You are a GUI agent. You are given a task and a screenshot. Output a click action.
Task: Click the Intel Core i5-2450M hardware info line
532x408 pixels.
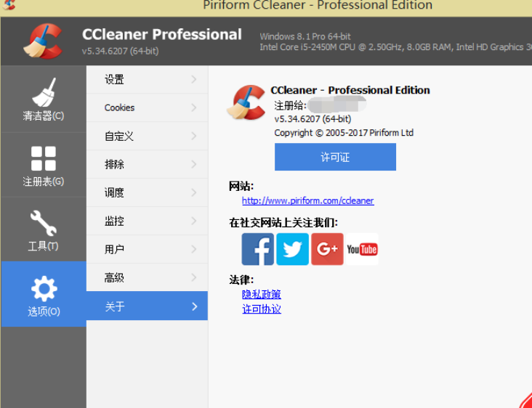[395, 47]
